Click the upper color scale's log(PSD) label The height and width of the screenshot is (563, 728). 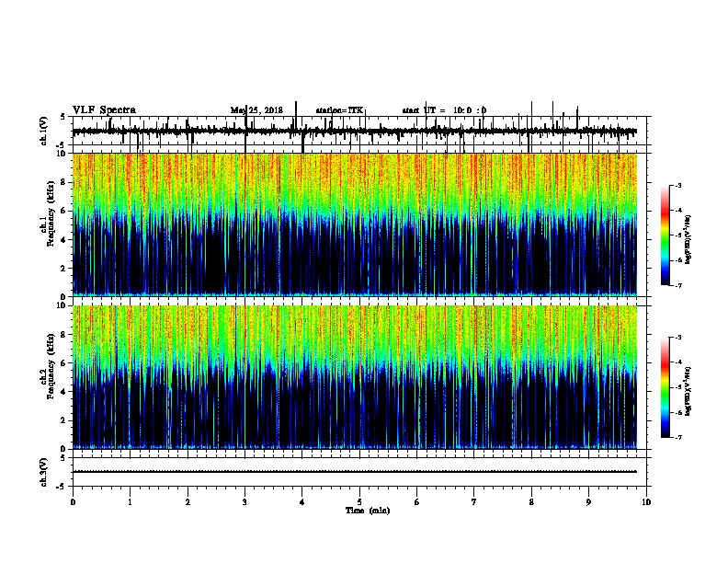(x=688, y=239)
